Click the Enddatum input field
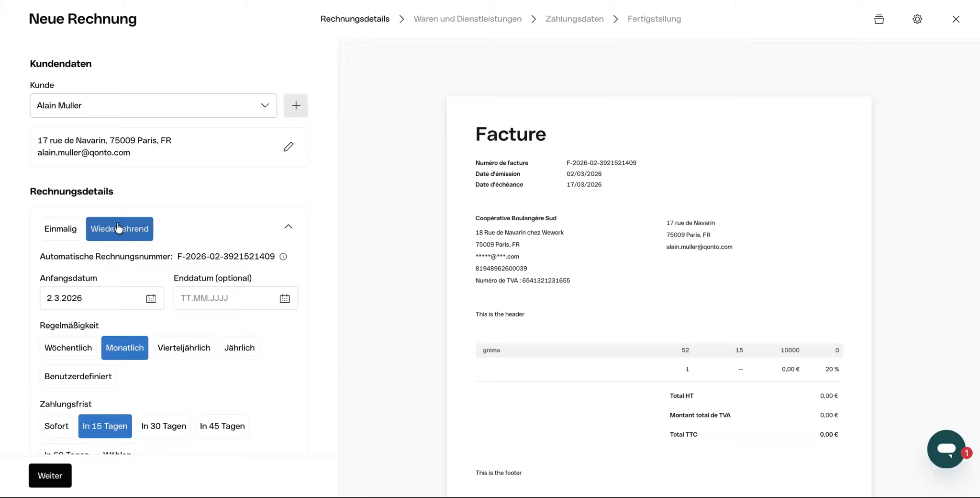 (x=225, y=298)
